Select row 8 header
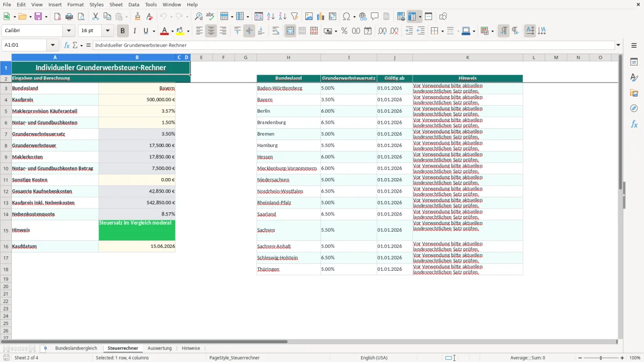This screenshot has height=362, width=644. tap(5, 145)
